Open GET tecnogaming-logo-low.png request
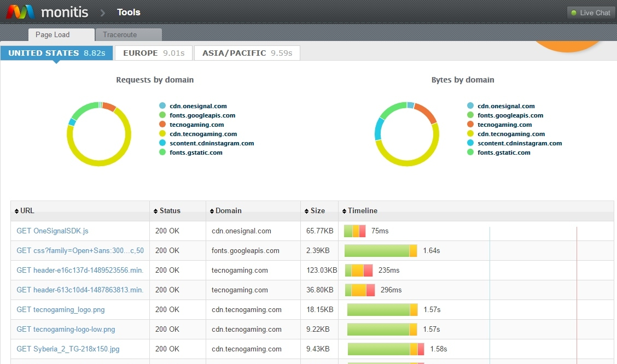This screenshot has width=617, height=364. click(66, 329)
